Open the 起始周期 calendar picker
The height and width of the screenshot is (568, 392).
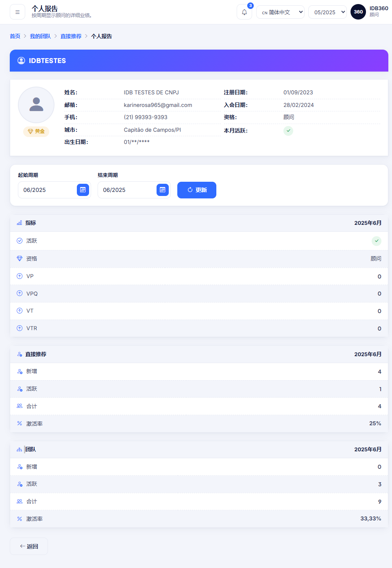[x=83, y=190]
